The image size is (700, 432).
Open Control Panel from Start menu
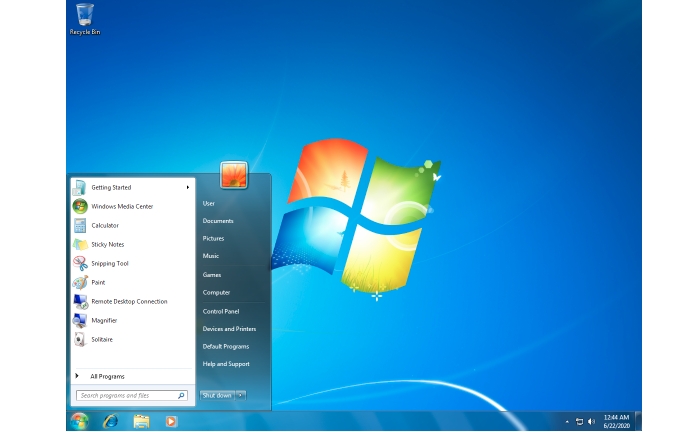pyautogui.click(x=220, y=311)
